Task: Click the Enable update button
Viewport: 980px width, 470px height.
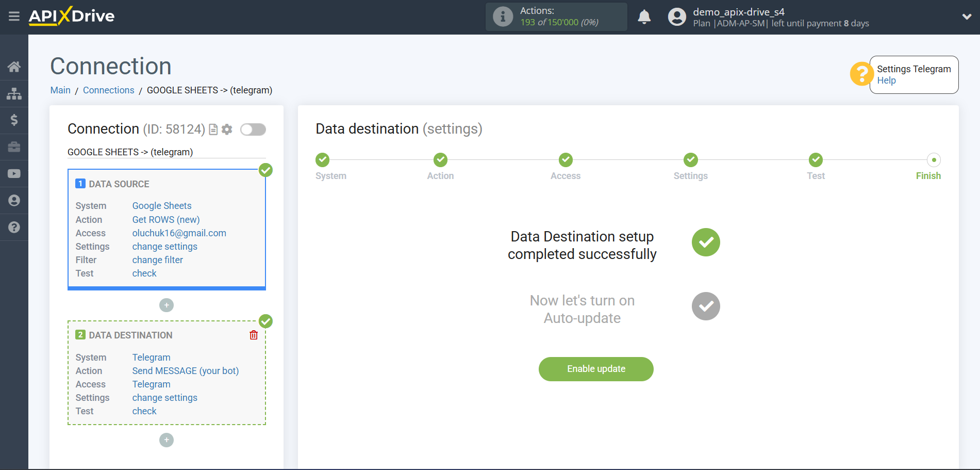Action: [595, 369]
